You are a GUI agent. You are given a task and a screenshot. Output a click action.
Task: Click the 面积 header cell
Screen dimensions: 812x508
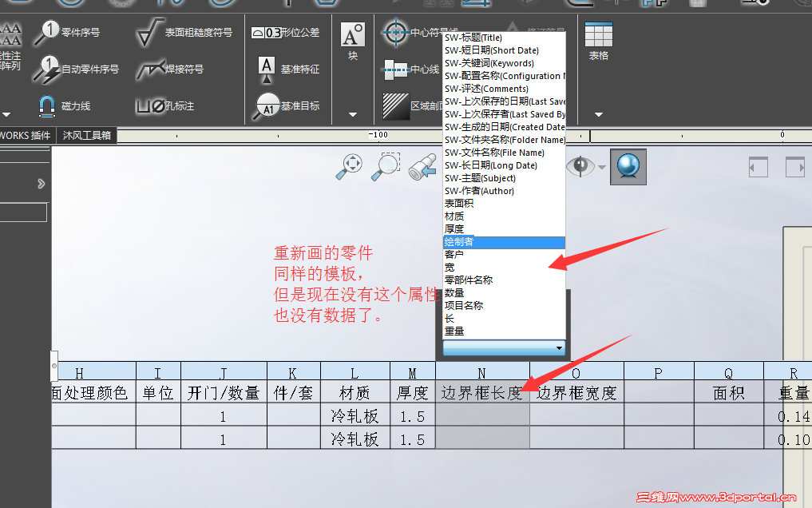[729, 392]
